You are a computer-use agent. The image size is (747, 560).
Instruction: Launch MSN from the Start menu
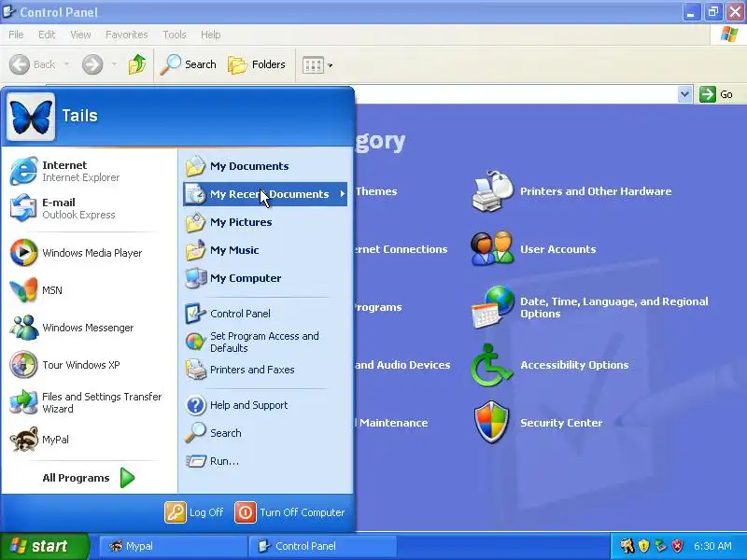pyautogui.click(x=88, y=290)
